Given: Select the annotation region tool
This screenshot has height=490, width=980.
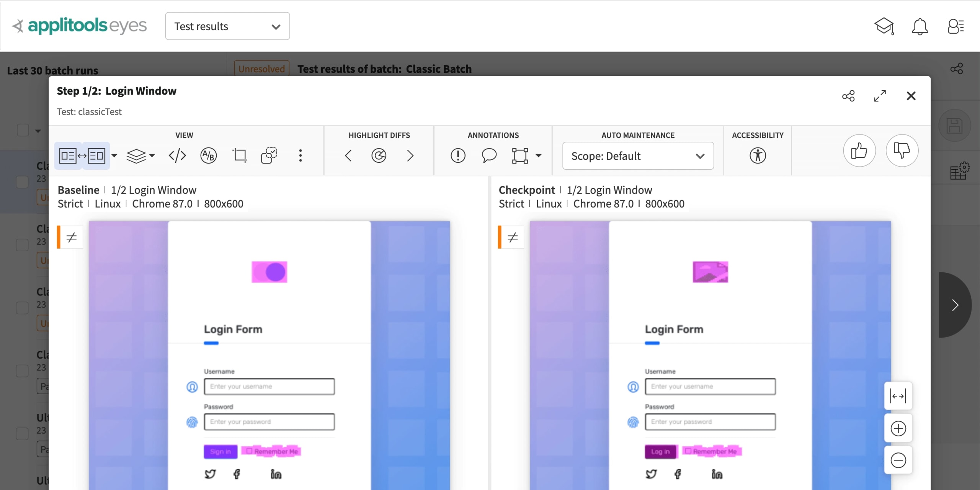Looking at the screenshot, I should tap(520, 156).
